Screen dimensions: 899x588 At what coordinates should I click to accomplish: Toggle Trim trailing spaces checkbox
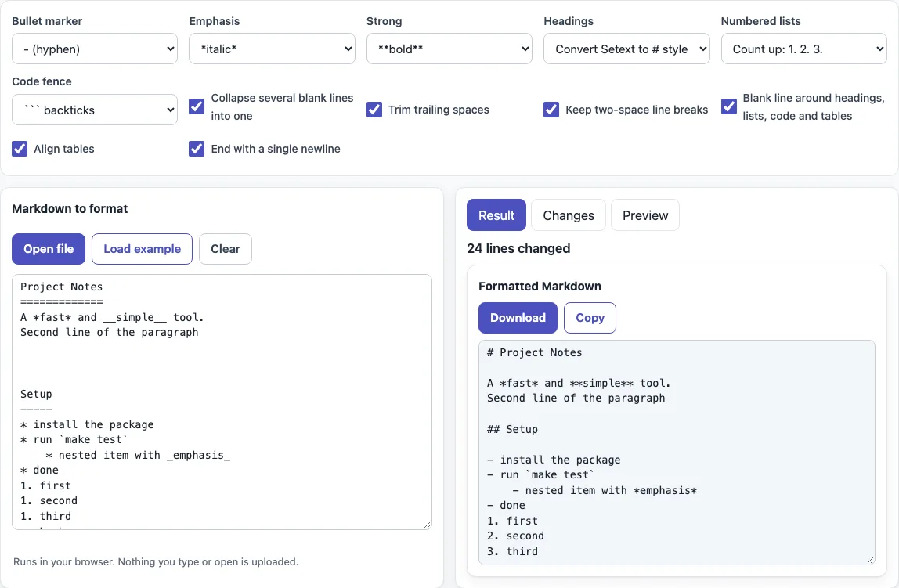pyautogui.click(x=374, y=110)
